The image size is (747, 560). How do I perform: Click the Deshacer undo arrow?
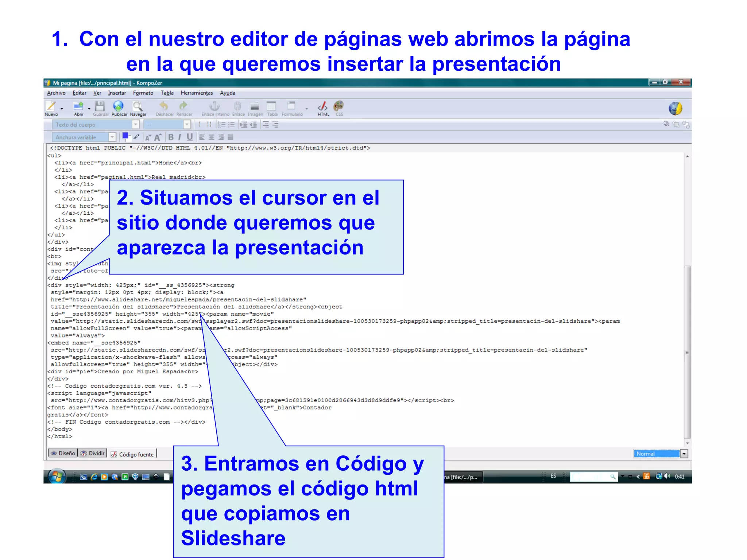[x=164, y=106]
